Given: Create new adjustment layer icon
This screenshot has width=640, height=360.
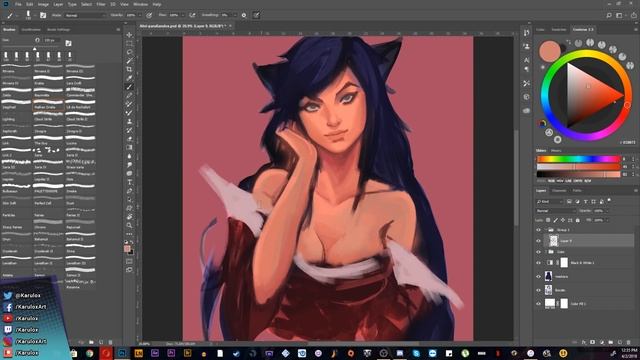Looking at the screenshot, I should click(x=602, y=342).
